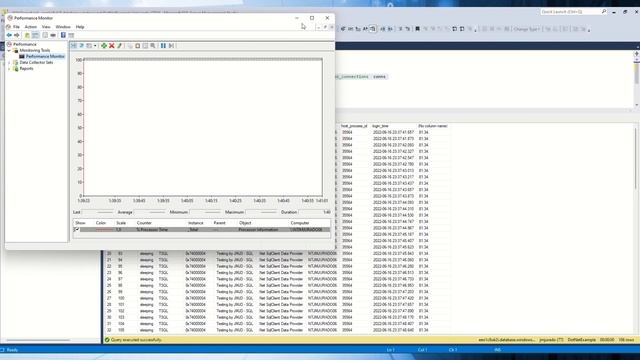Click the (No column name) results header
Viewport: 640px width, 360px height.
click(x=433, y=126)
